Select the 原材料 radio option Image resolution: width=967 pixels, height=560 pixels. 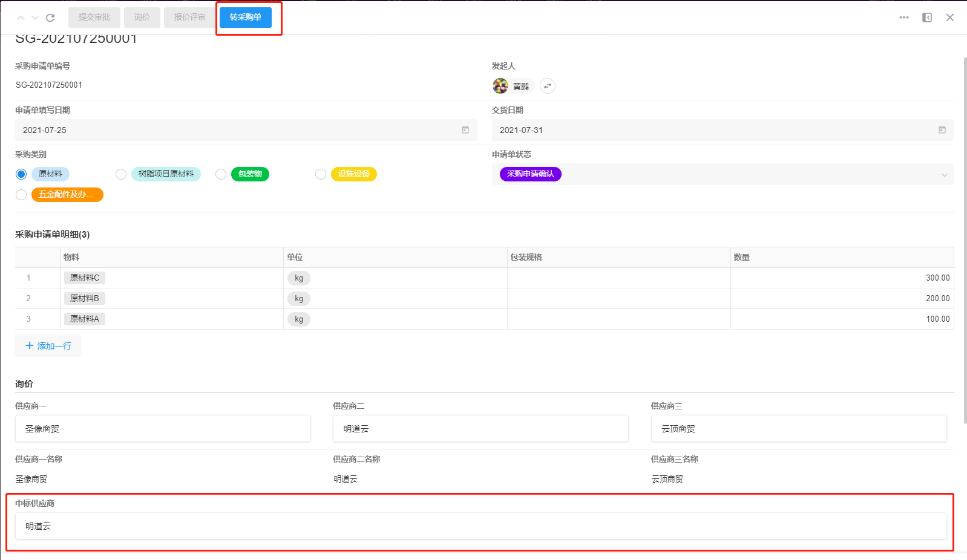click(21, 174)
